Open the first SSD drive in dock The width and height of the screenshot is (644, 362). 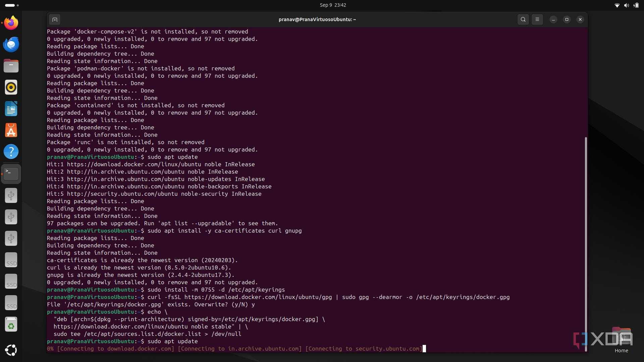pos(11,260)
